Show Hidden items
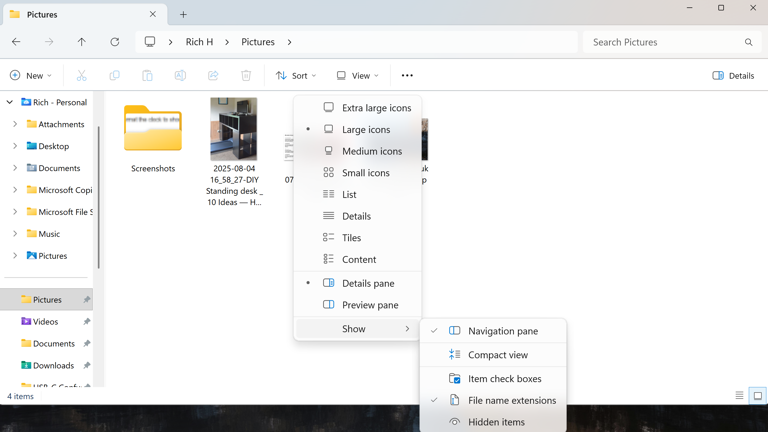The width and height of the screenshot is (768, 432). click(493, 422)
